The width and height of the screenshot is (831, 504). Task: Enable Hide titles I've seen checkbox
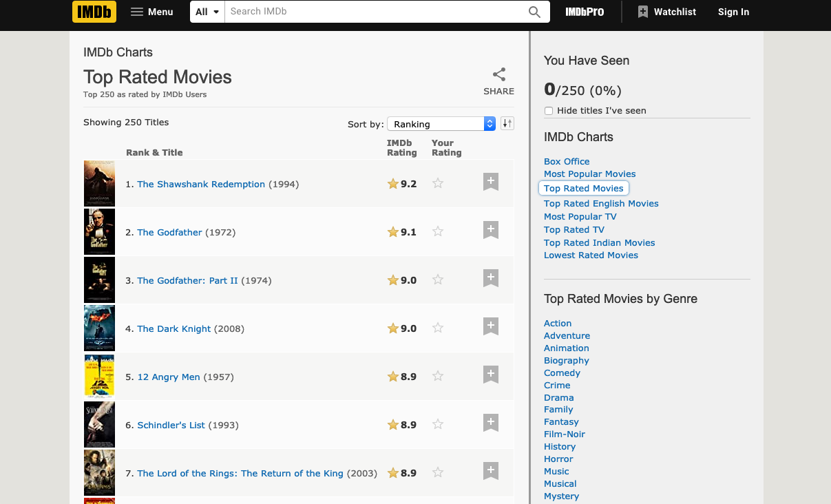pyautogui.click(x=549, y=111)
